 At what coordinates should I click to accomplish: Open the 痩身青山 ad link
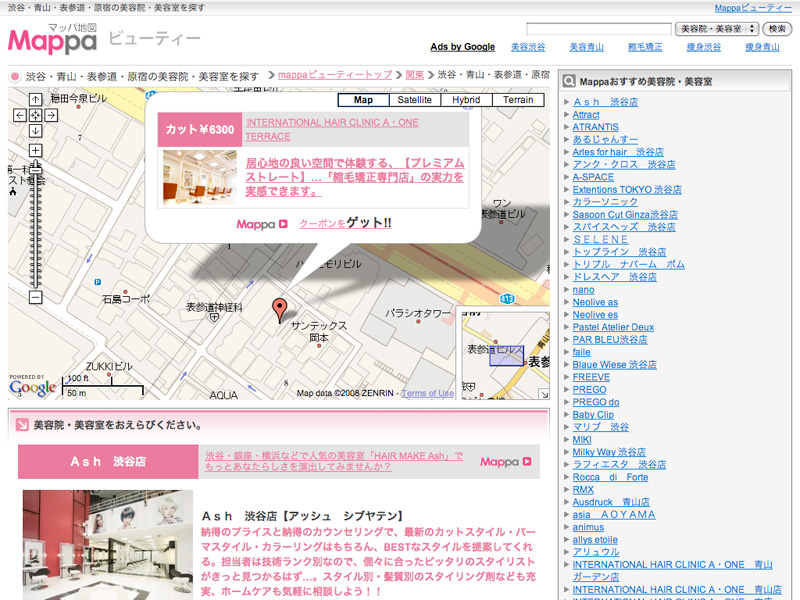762,47
